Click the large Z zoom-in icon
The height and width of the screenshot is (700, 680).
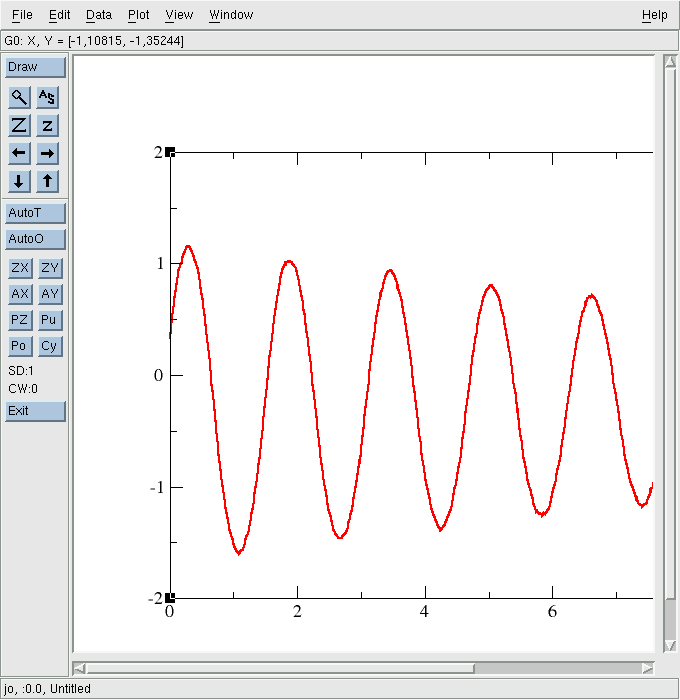pyautogui.click(x=19, y=125)
